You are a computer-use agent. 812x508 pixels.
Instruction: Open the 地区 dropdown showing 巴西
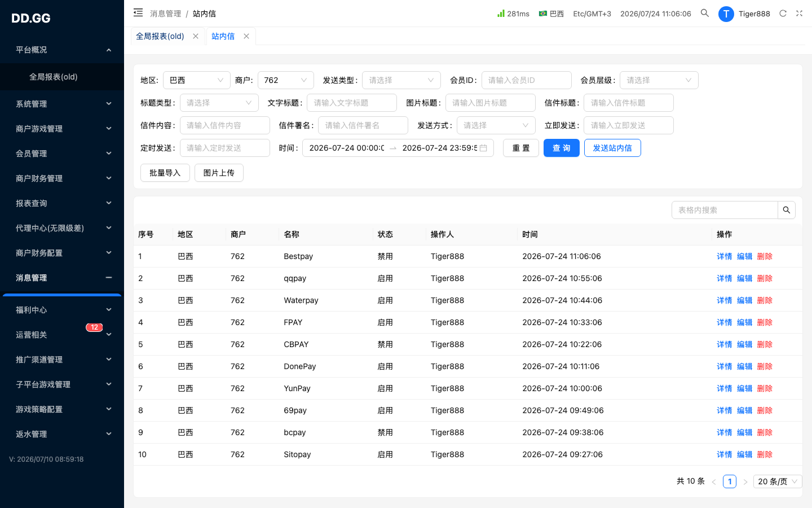click(197, 80)
